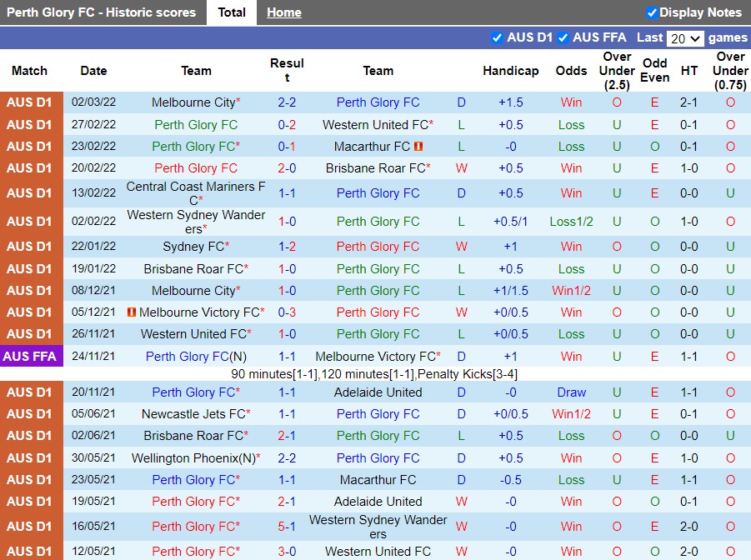
Task: Click the Loss1/2 odds value
Action: tap(572, 222)
